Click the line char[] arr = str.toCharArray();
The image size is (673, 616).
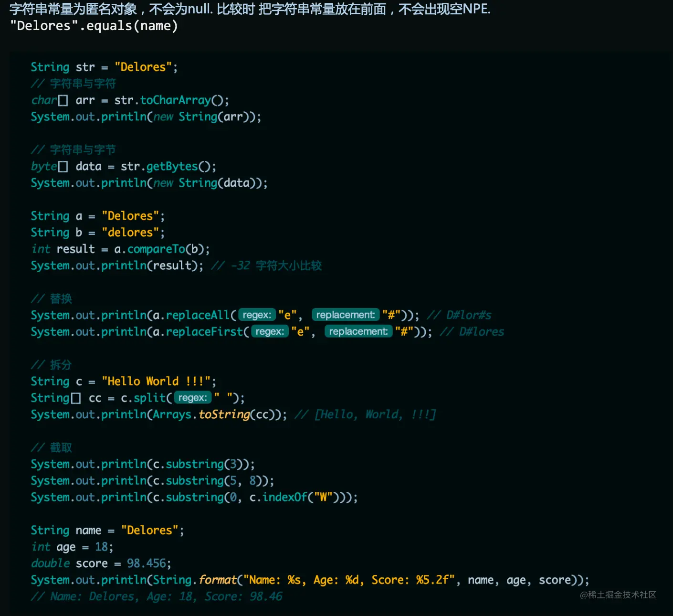[x=130, y=100]
